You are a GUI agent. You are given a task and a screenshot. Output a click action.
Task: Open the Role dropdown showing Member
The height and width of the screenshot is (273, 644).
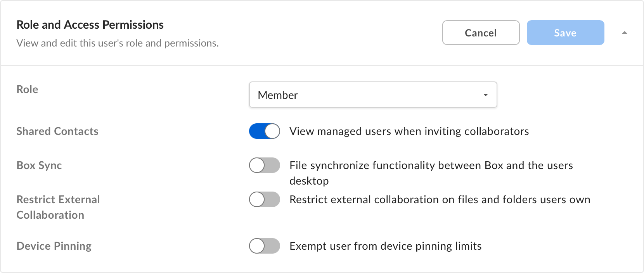[373, 95]
